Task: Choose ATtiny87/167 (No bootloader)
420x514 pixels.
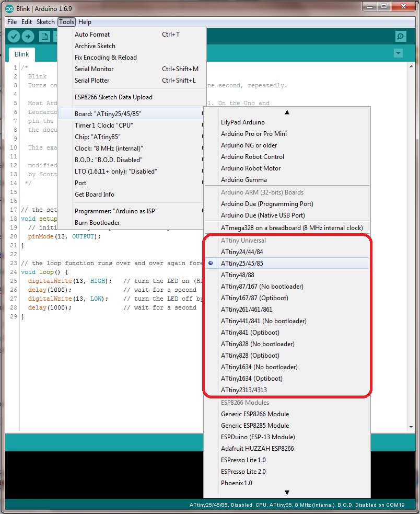Action: coord(287,286)
